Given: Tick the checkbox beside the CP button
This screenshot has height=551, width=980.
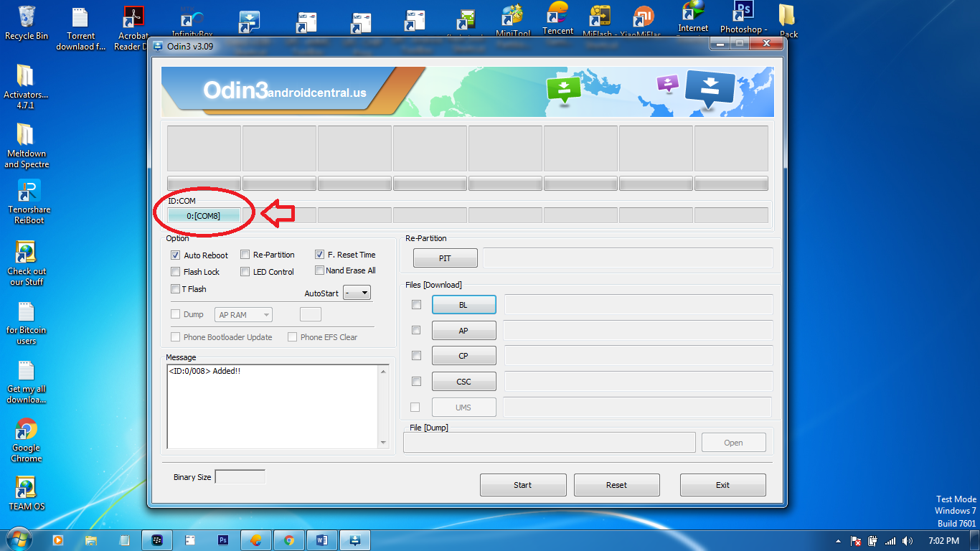Looking at the screenshot, I should (416, 356).
